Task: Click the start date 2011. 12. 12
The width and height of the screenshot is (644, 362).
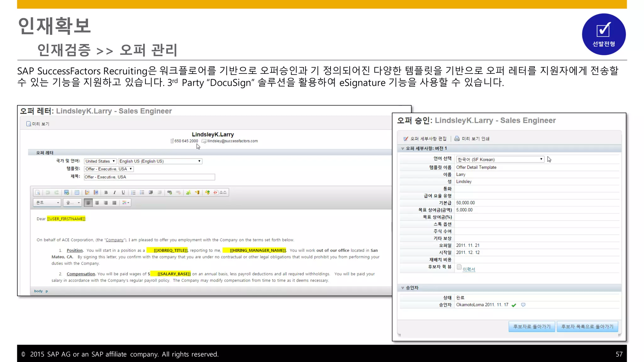Action: point(468,253)
